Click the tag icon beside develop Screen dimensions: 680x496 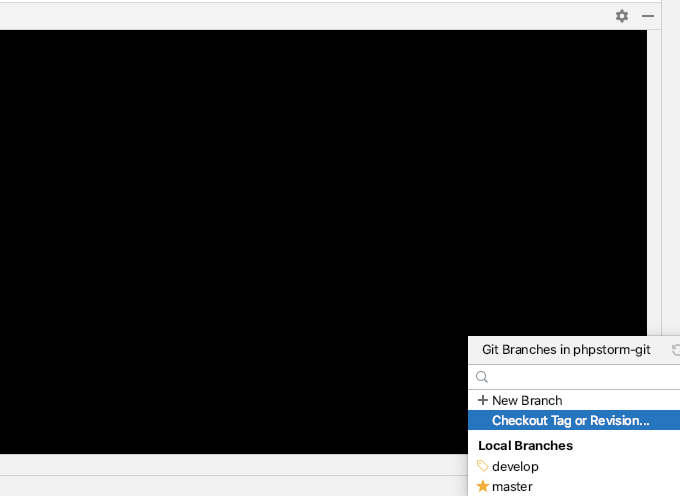click(483, 466)
